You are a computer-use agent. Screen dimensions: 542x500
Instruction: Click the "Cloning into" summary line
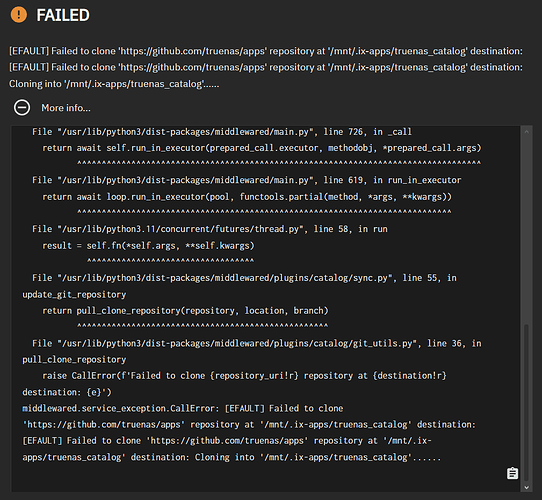(x=114, y=84)
